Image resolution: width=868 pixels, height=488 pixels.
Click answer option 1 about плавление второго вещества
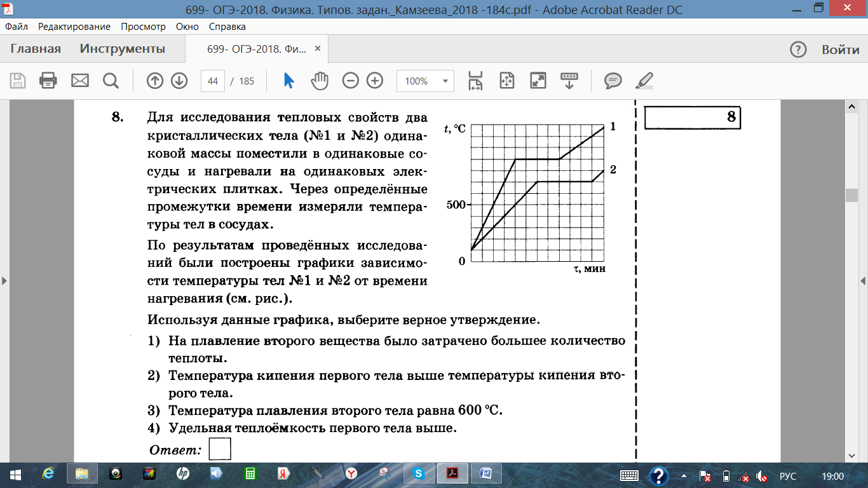coord(397,349)
